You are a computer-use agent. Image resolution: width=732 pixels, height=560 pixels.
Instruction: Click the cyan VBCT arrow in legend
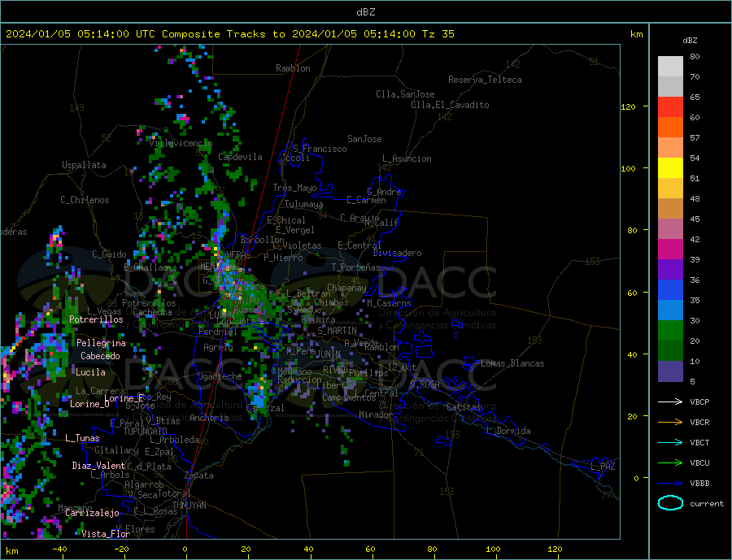coord(670,442)
